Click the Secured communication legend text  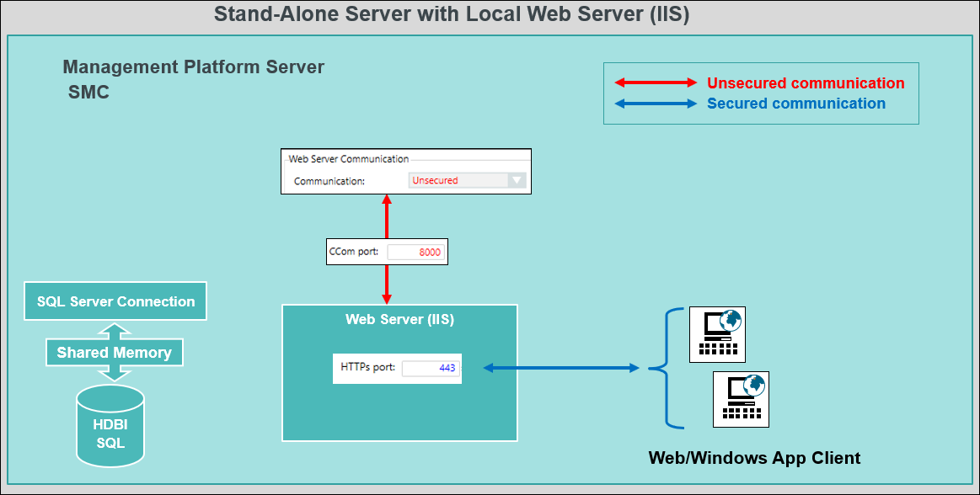[x=796, y=104]
